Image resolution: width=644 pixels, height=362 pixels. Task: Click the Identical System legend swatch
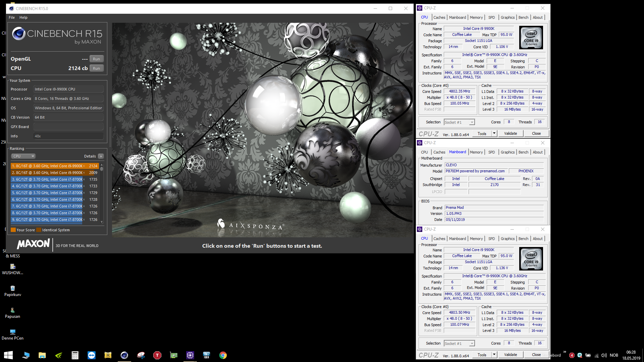point(39,230)
